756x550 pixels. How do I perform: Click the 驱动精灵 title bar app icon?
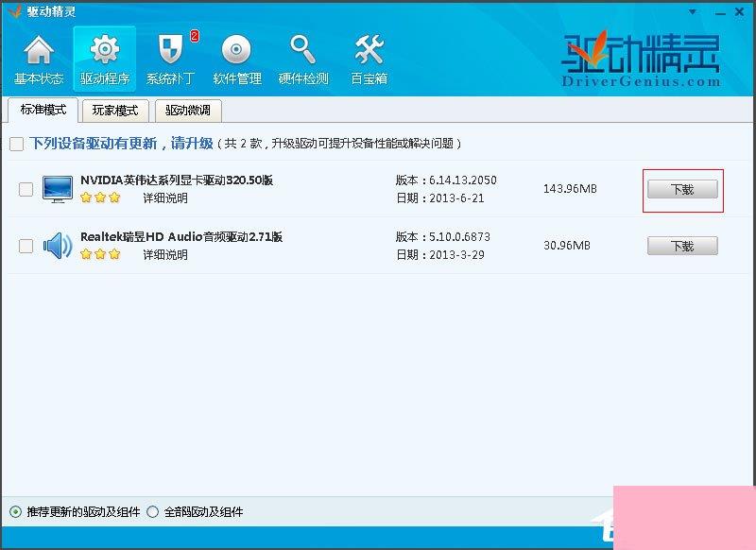(x=15, y=10)
